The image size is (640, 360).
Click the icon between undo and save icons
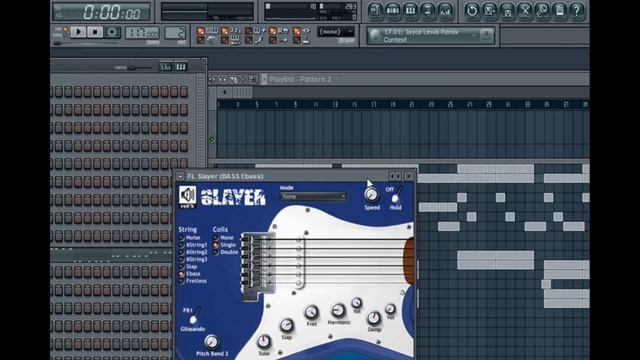489,11
